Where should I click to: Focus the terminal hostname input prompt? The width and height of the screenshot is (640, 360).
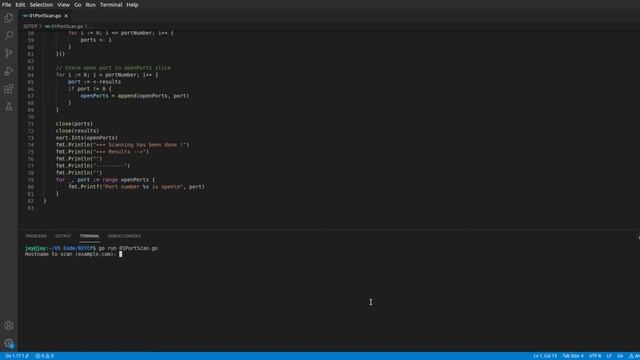tap(120, 254)
